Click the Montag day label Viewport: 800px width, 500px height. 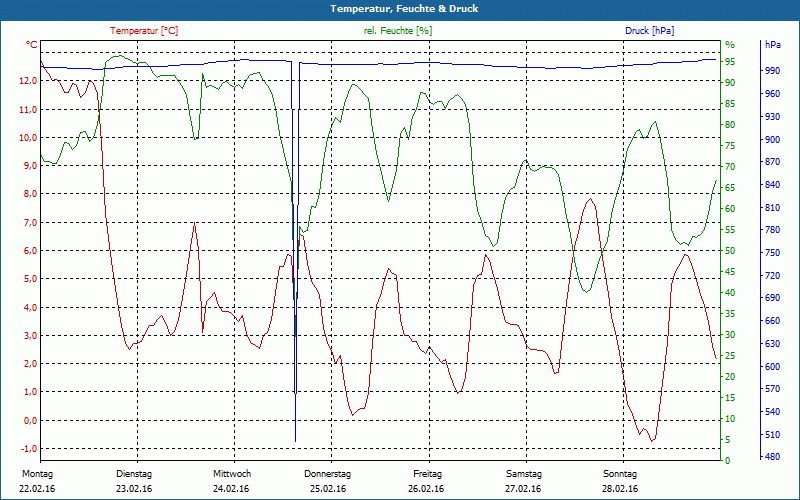[x=37, y=474]
